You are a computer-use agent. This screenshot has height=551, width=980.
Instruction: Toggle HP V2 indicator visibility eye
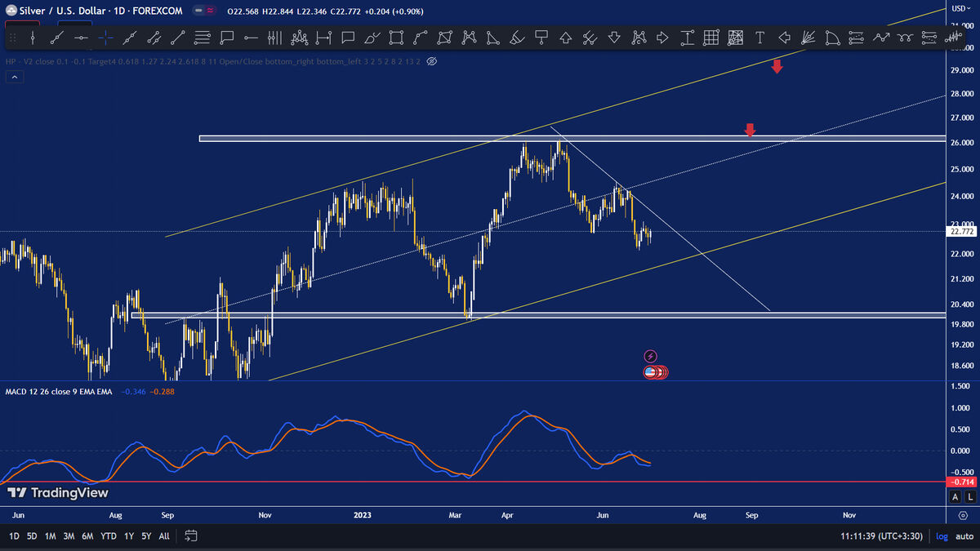click(433, 61)
